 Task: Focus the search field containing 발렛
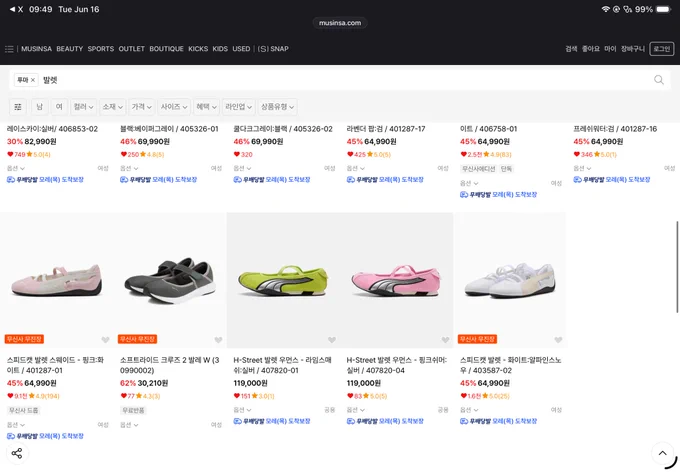[x=340, y=80]
